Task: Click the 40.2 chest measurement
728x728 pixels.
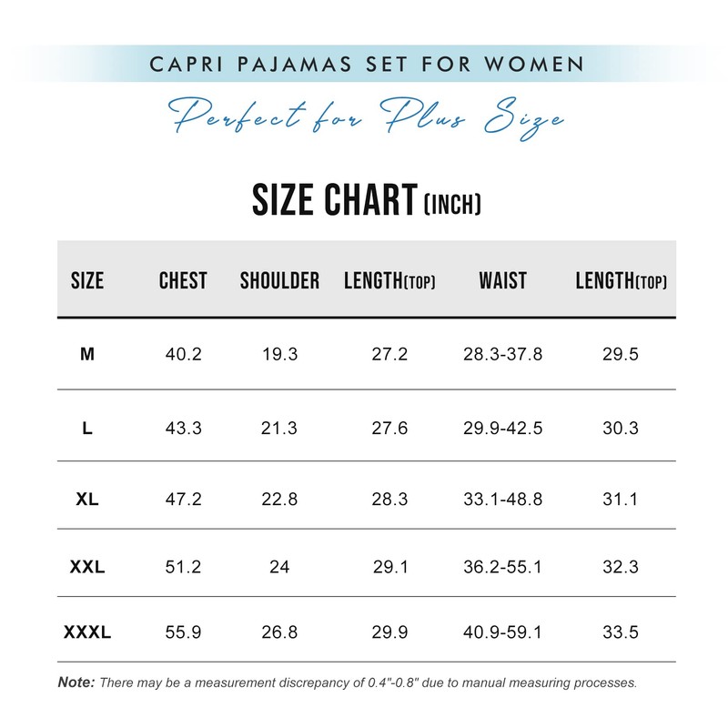Action: 183,354
